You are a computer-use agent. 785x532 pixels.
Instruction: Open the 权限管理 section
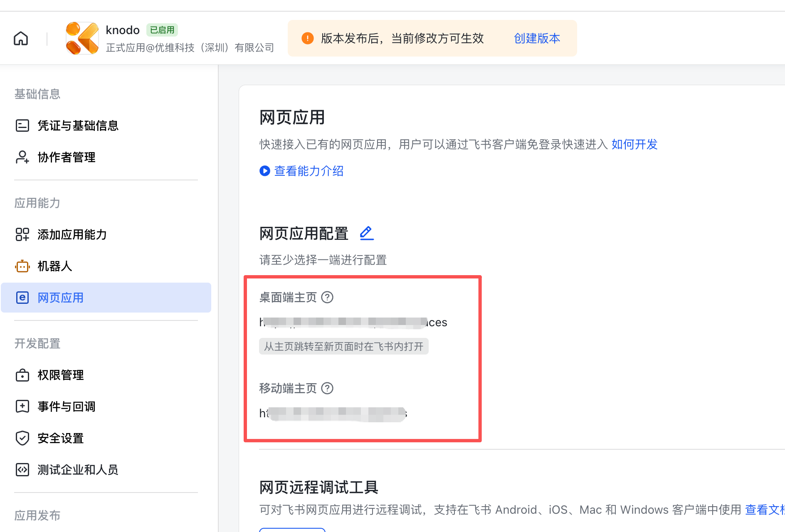click(60, 375)
